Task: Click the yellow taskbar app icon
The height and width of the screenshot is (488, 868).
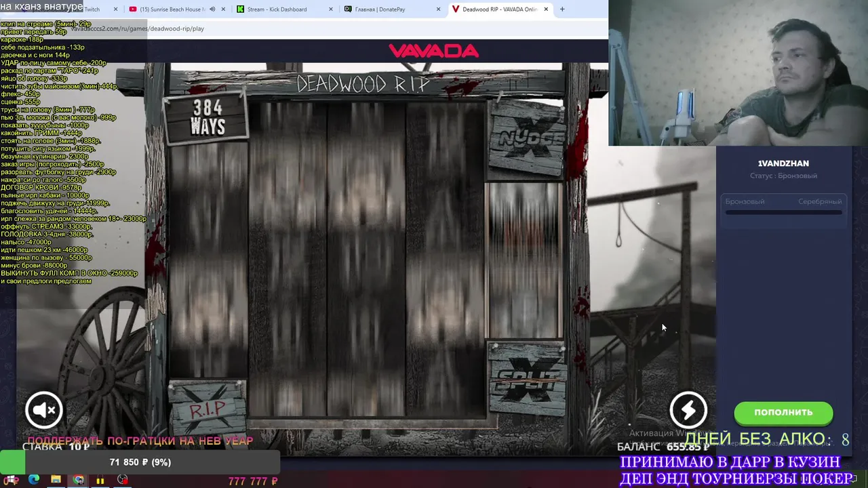Action: (100, 480)
